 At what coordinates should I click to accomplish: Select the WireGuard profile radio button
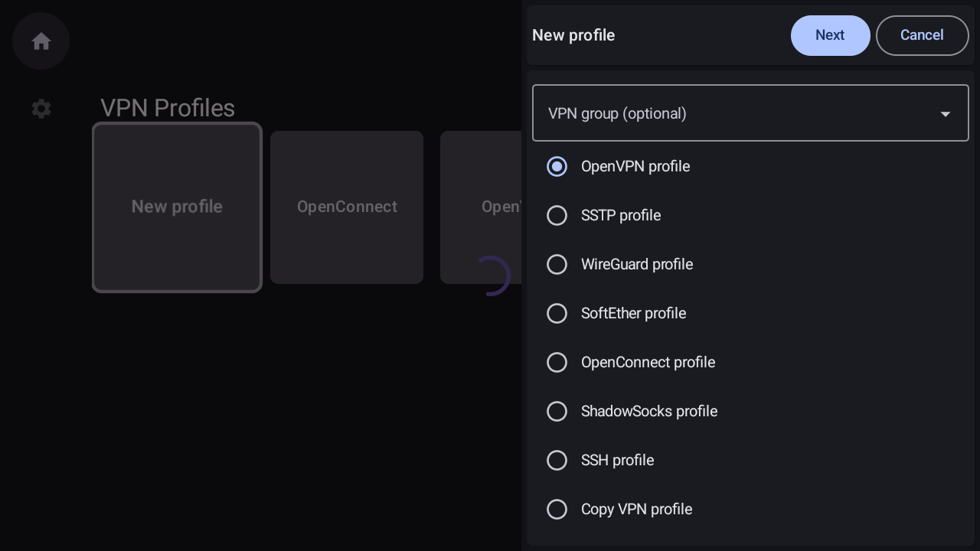[557, 264]
